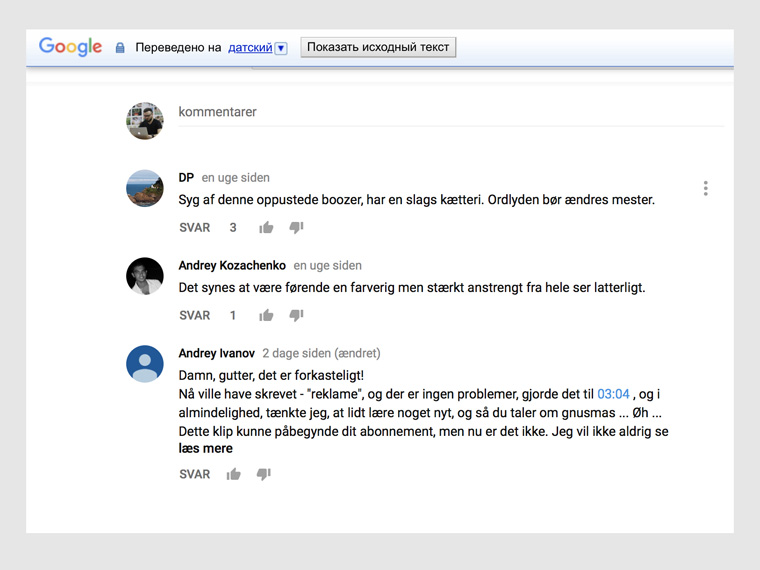Focus the kommentarer input field

tap(450, 113)
